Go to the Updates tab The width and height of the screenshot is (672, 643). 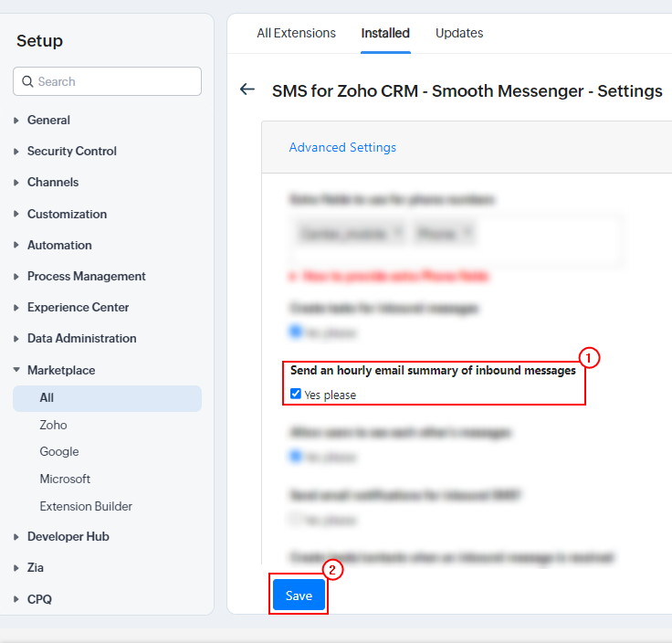pyautogui.click(x=459, y=33)
